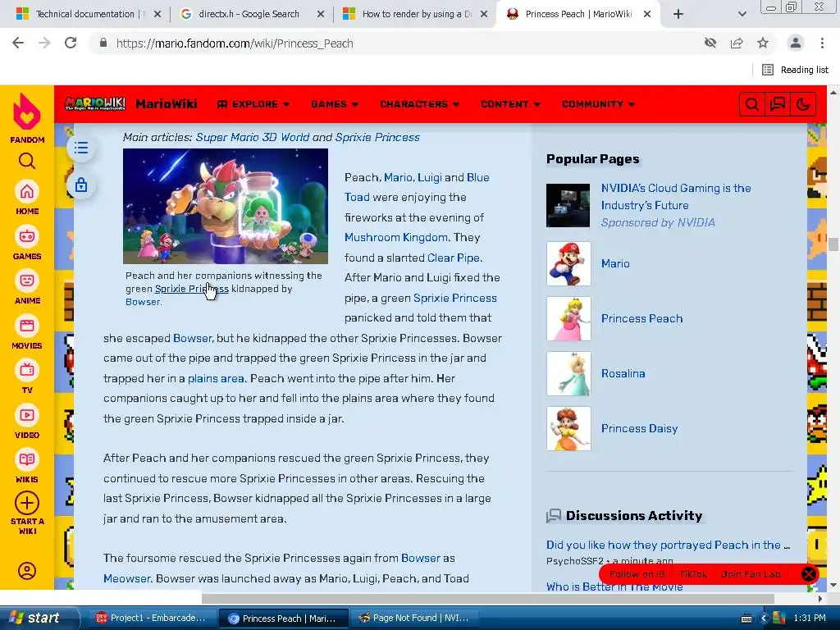This screenshot has height=630, width=840.
Task: Open the Movies section in Fandom sidebar
Action: pyautogui.click(x=27, y=326)
